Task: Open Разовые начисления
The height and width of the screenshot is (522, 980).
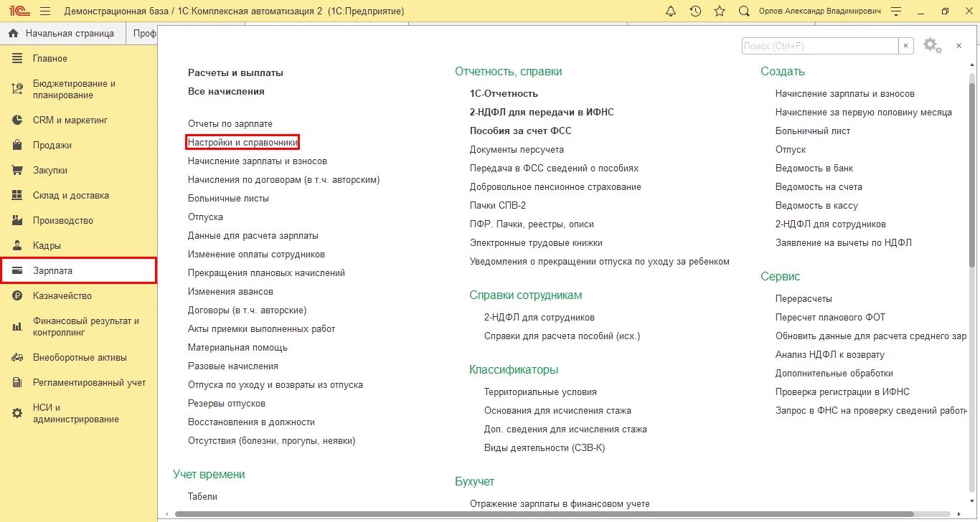Action: click(232, 366)
